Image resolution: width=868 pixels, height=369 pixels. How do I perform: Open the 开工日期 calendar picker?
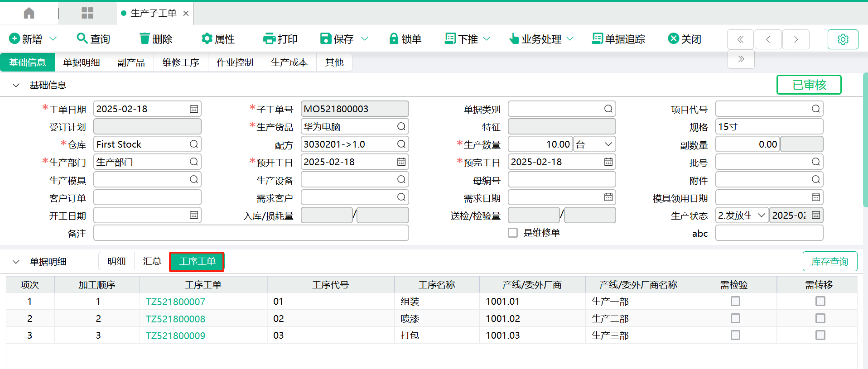point(194,215)
